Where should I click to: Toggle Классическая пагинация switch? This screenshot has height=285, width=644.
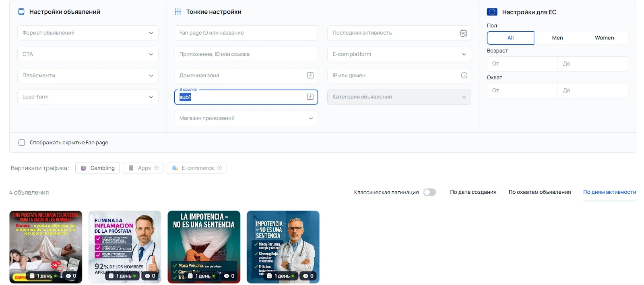pos(429,192)
